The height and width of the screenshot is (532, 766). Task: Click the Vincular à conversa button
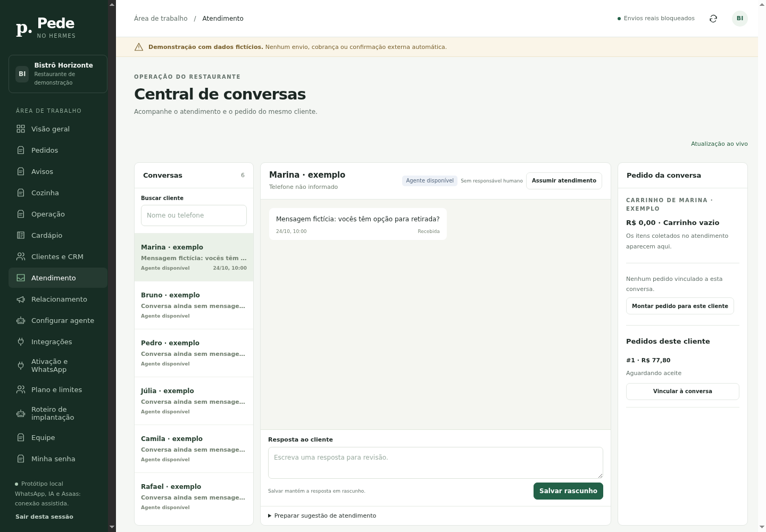[682, 391]
